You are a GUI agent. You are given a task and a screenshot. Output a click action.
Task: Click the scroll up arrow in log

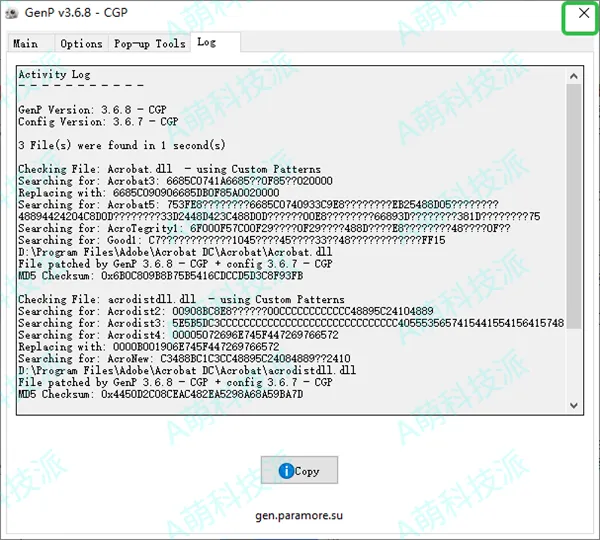[x=574, y=76]
